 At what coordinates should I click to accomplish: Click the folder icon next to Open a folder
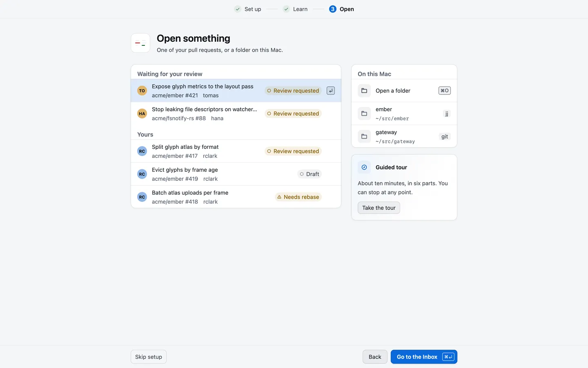364,91
